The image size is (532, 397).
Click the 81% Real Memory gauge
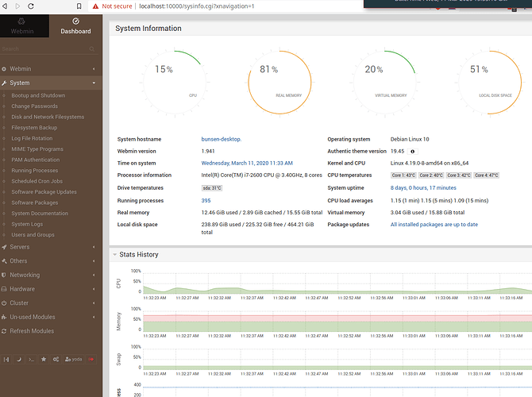point(279,82)
